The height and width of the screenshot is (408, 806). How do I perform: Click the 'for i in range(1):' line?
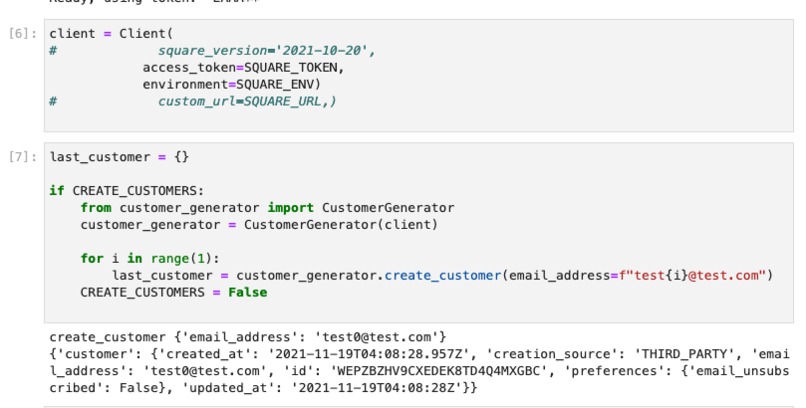pyautogui.click(x=150, y=258)
